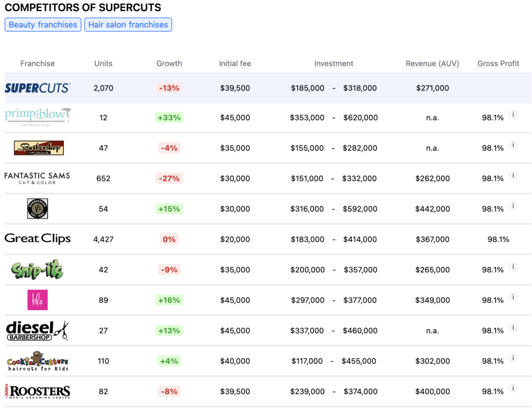Click the -13% growth badge for Supercuts
Viewport: 532px width, 412px height.
pyautogui.click(x=169, y=88)
